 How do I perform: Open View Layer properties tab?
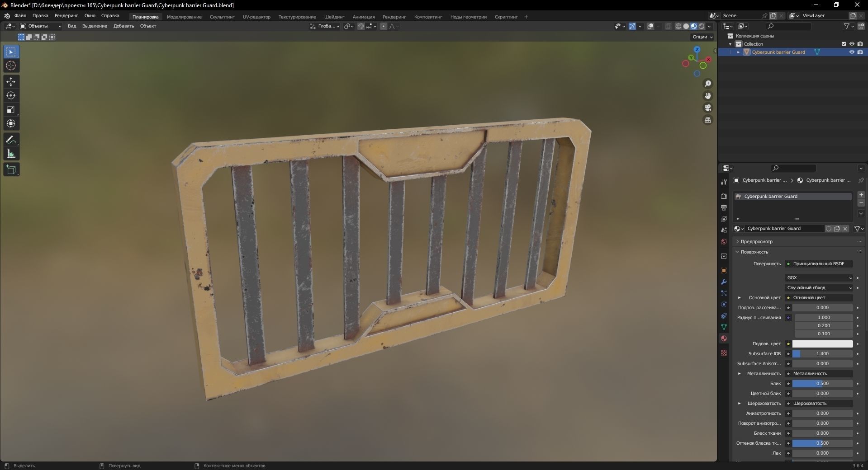(724, 219)
